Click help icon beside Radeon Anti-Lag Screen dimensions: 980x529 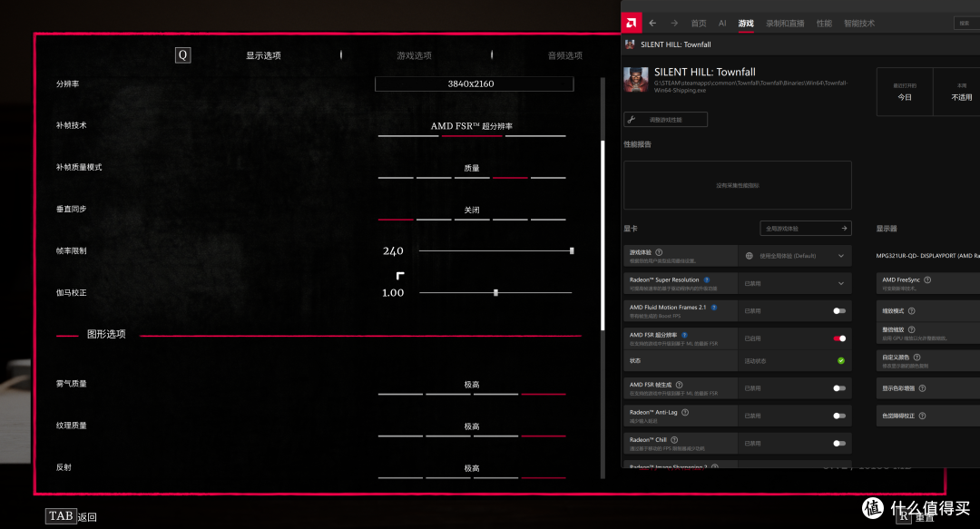click(685, 412)
